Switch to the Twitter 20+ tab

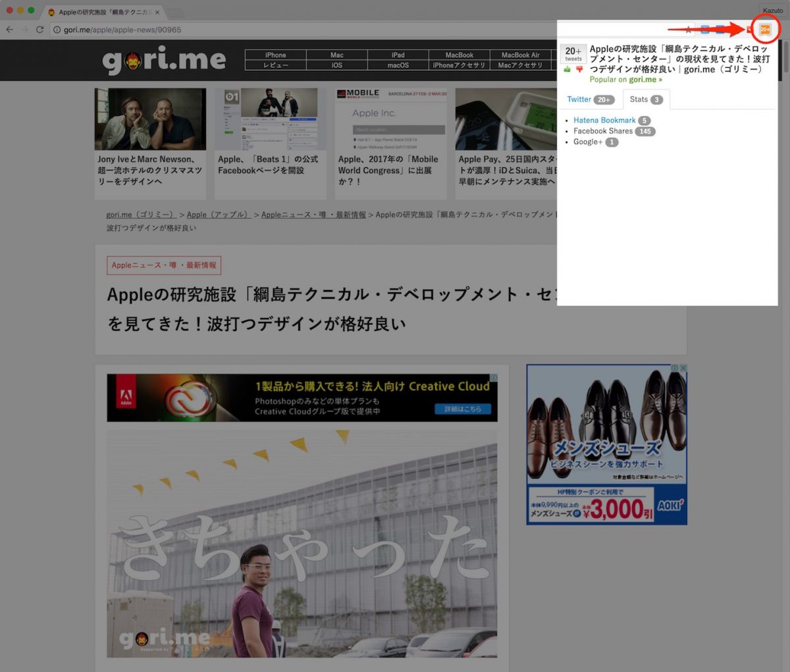click(x=590, y=99)
